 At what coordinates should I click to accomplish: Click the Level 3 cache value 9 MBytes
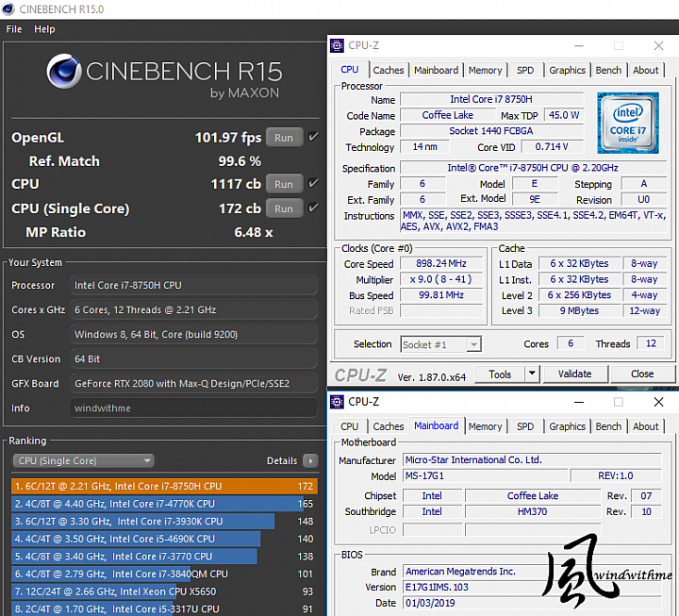[x=579, y=310]
